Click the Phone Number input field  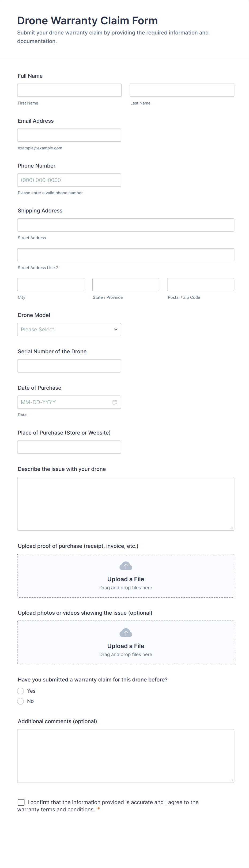[x=69, y=180]
